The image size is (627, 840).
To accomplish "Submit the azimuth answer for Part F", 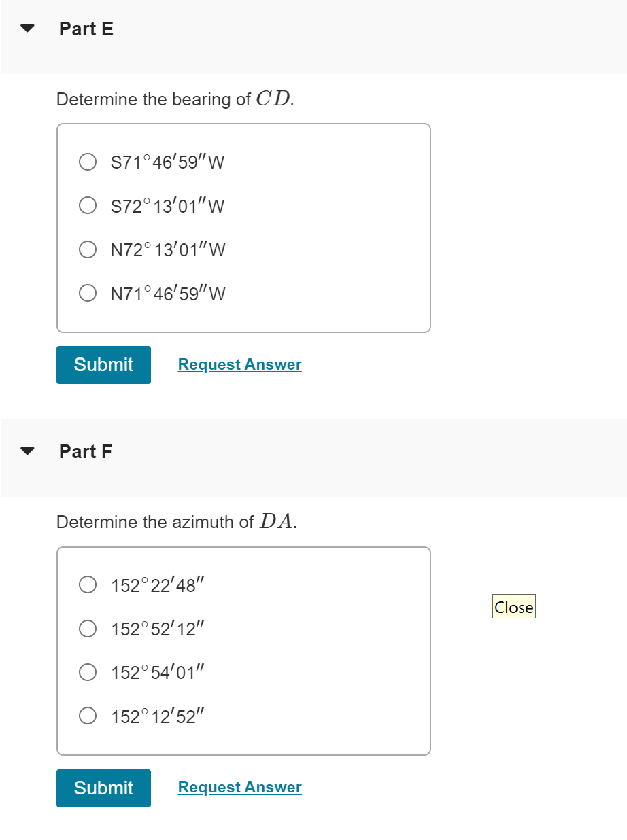I will pyautogui.click(x=103, y=788).
